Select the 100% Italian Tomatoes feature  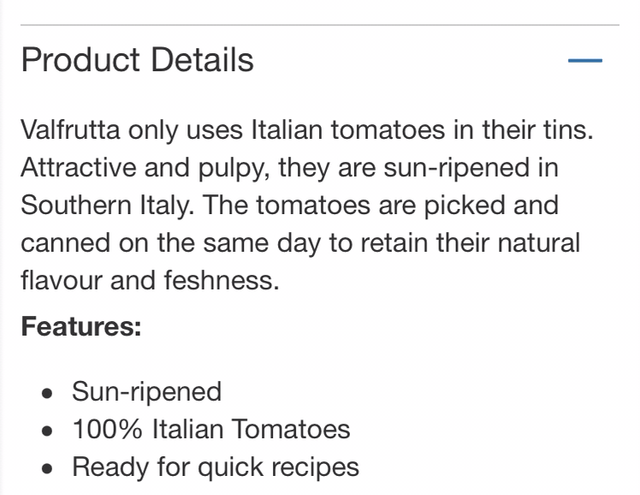tap(210, 430)
